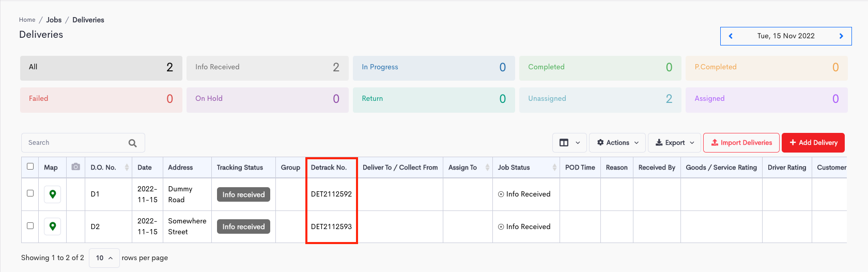This screenshot has width=868, height=272.
Task: Change rows per page from 10
Action: pos(104,258)
